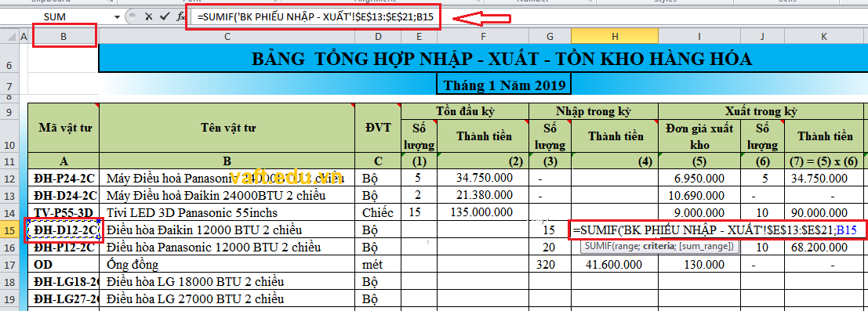Select row 12 header
This screenshot has width=868, height=311.
[x=9, y=178]
